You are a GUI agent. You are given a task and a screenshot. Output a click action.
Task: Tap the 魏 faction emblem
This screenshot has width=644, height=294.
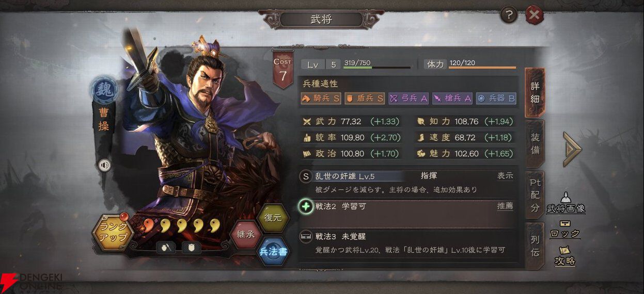pos(106,89)
